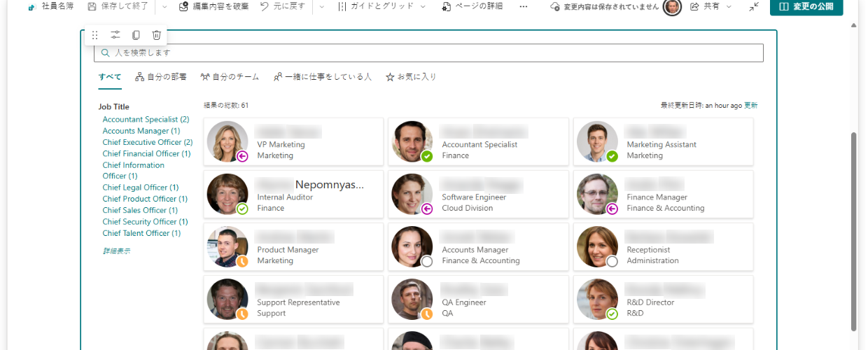Click the Finance Manager's photo

point(597,194)
